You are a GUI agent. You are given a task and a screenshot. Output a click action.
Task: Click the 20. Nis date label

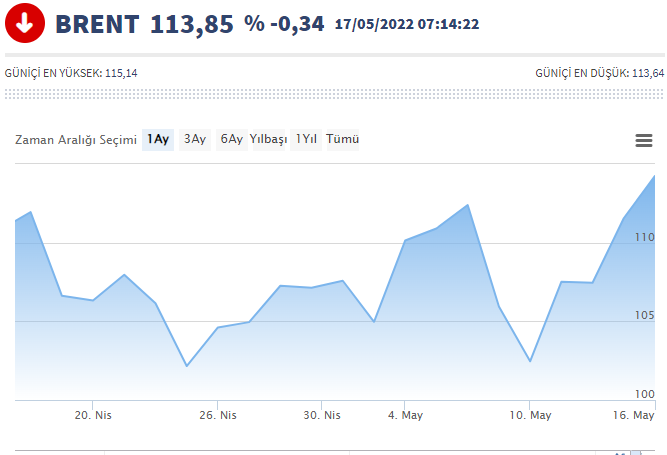click(92, 415)
